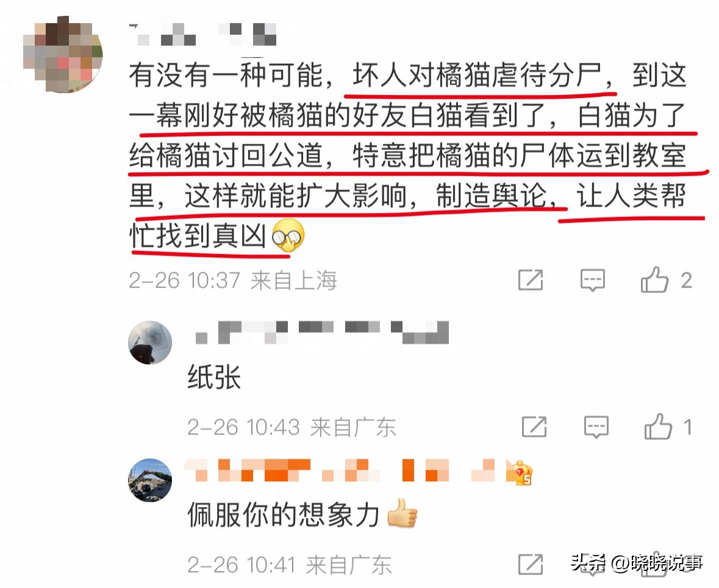Open the avatar beside "佩服你的想象力" reply
This screenshot has width=719, height=588.
(x=150, y=480)
